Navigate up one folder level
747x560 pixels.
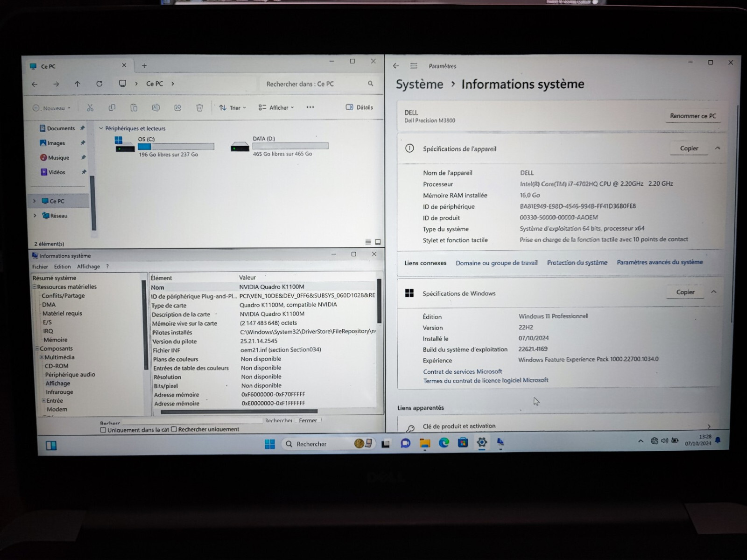78,84
